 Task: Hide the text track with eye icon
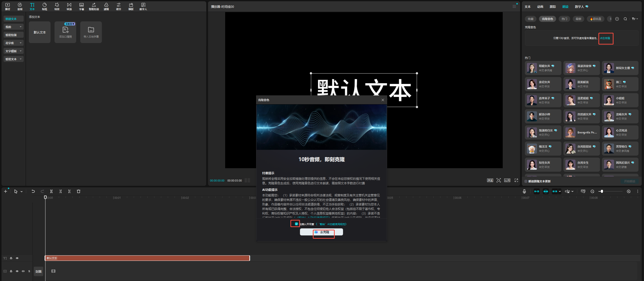click(x=17, y=258)
